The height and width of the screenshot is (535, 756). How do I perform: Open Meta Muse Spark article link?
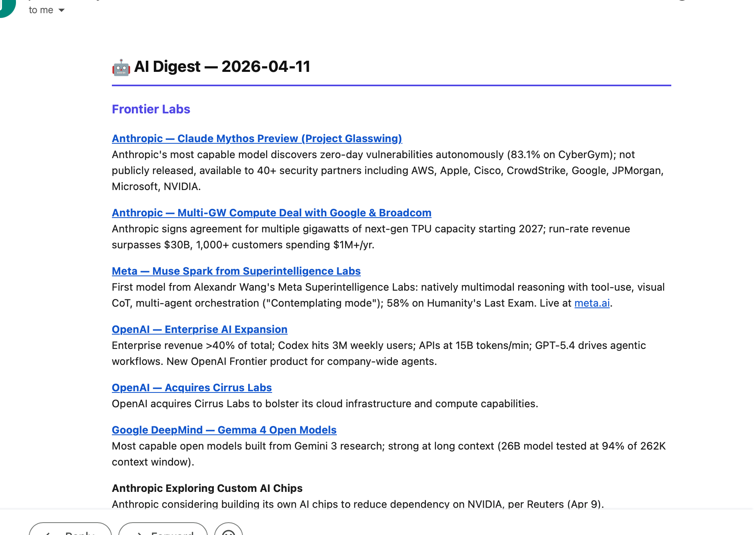[x=236, y=271]
